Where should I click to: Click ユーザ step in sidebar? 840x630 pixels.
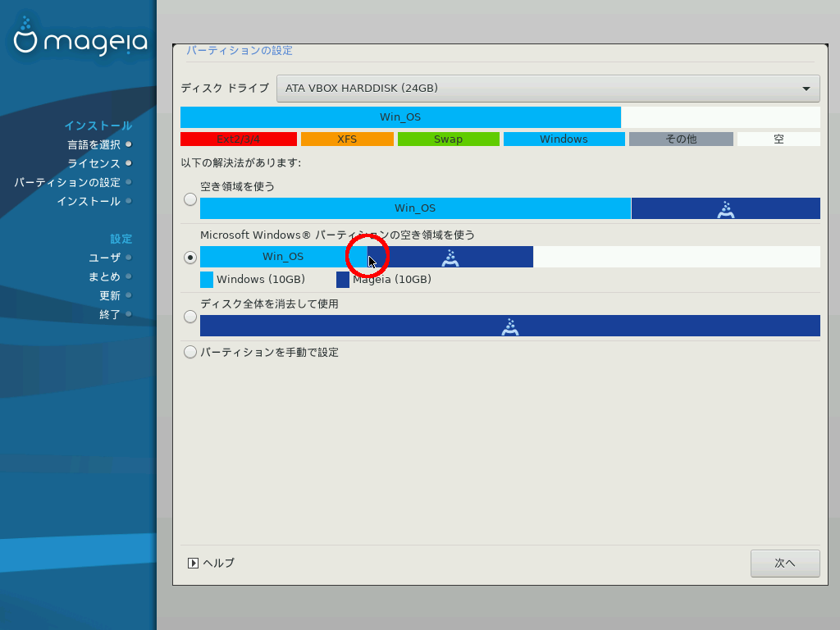point(104,258)
